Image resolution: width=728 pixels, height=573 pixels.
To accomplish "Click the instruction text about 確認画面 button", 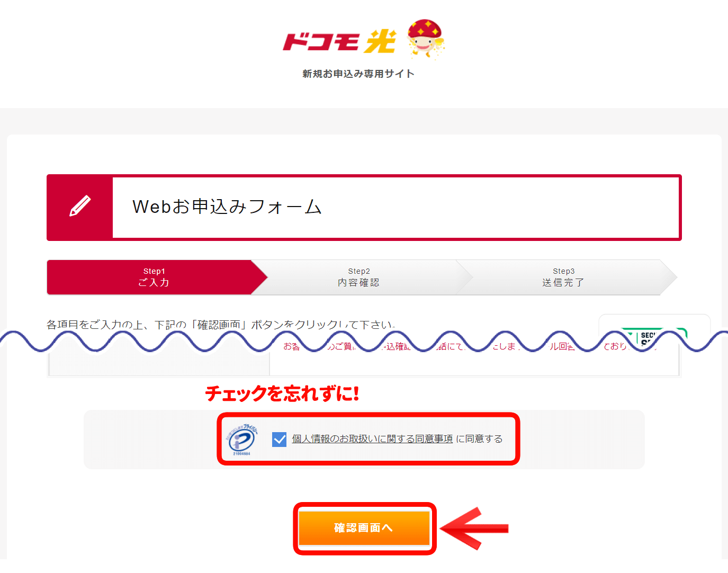I will [x=221, y=325].
